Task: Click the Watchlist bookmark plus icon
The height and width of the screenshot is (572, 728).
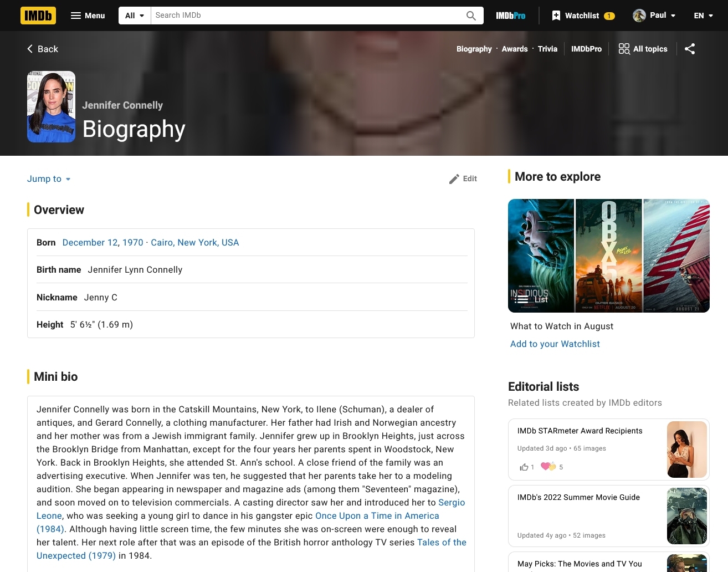Action: [556, 16]
